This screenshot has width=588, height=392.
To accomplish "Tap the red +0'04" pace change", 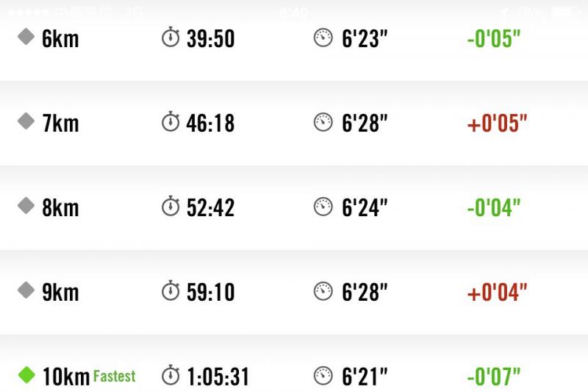I will click(498, 292).
